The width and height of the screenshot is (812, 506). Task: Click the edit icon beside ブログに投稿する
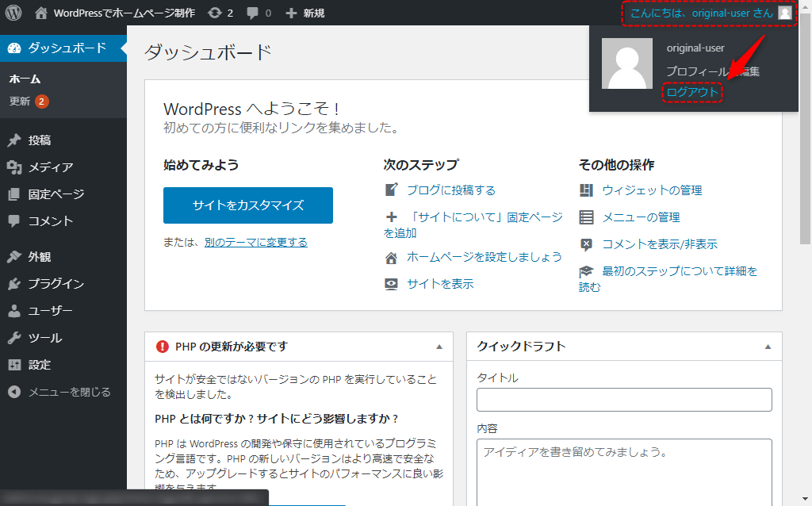click(x=392, y=190)
